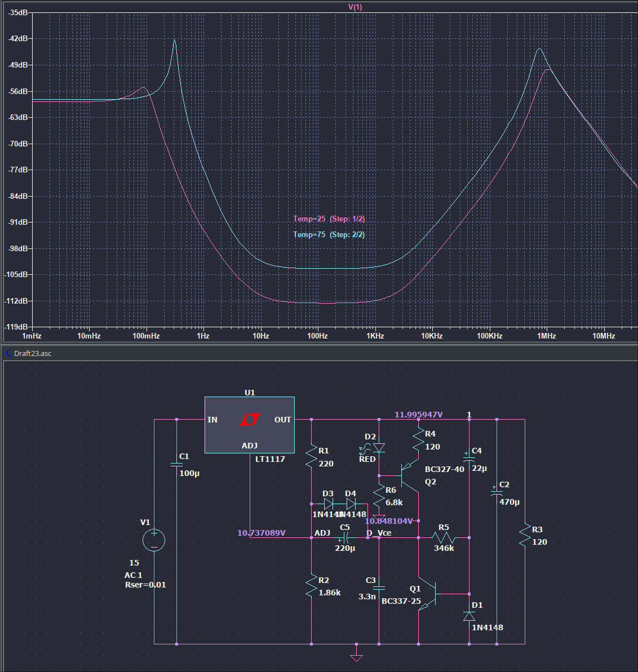The image size is (638, 672).
Task: Select the LT1117 regulator U1 symbol
Action: pyautogui.click(x=250, y=425)
